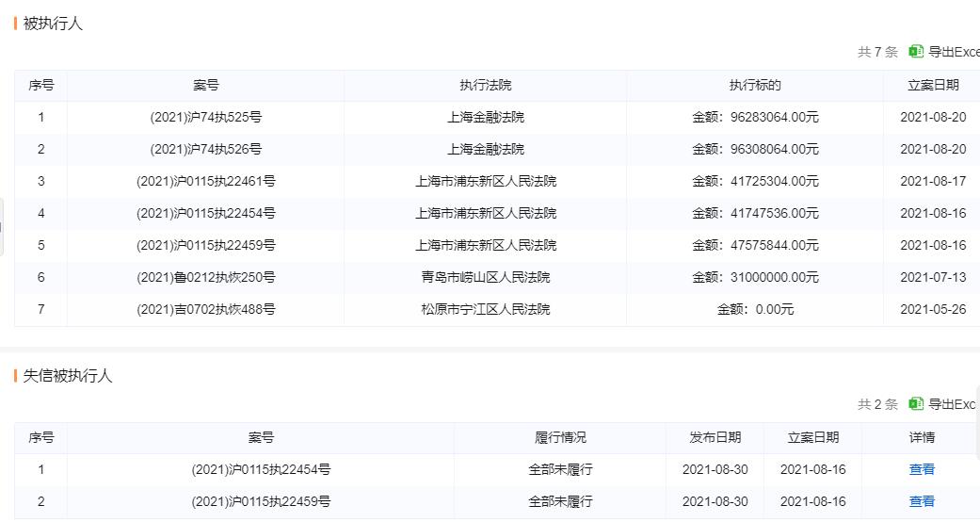The image size is (980, 522).
Task: Click the 被执行人 section heading
Action: click(x=53, y=24)
